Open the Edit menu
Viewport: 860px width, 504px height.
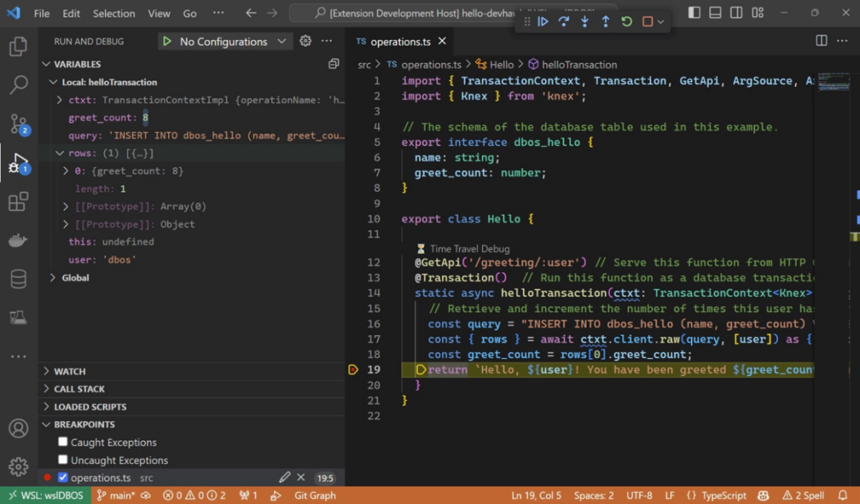72,14
